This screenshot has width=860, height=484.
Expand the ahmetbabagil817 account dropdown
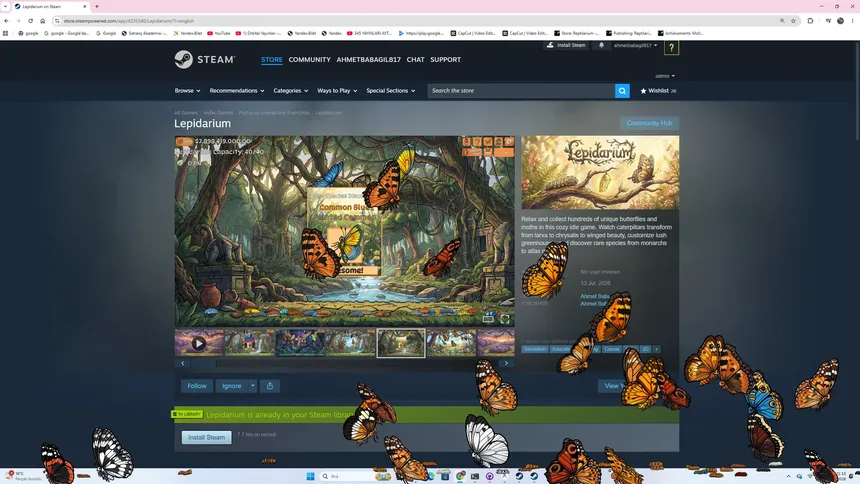635,46
